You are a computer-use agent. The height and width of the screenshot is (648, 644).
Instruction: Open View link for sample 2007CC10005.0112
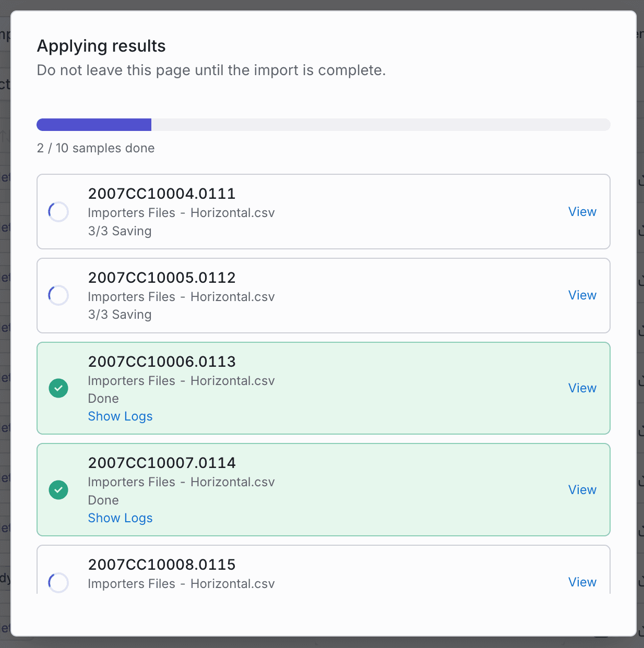point(582,295)
